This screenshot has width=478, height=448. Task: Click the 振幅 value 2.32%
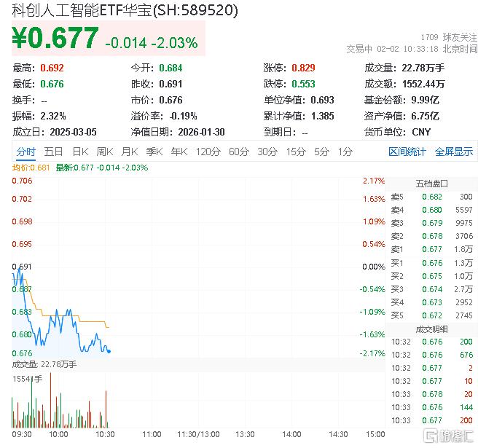click(52, 116)
